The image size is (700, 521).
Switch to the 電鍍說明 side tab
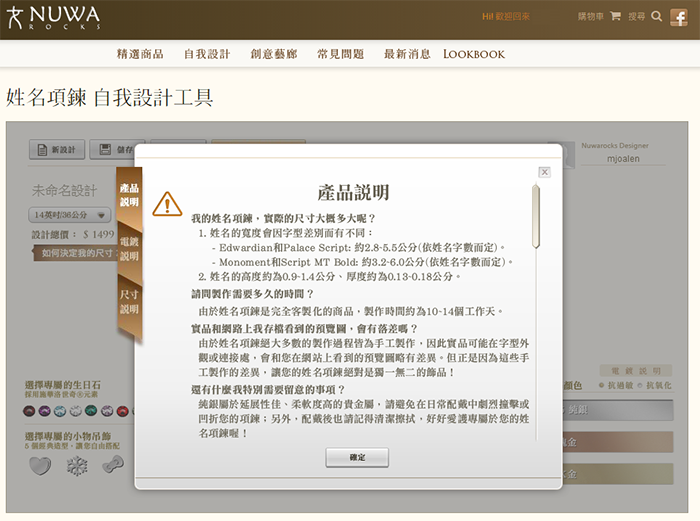pos(129,249)
